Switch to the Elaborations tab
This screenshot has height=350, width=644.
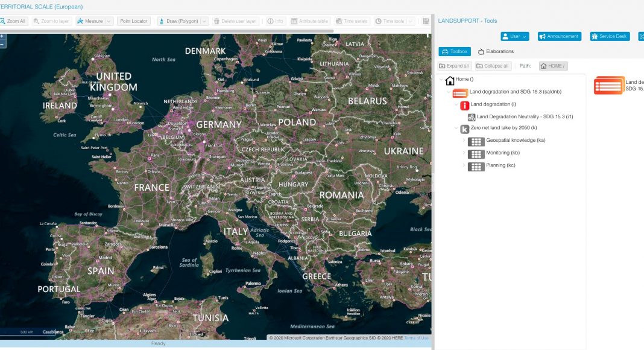click(x=496, y=51)
